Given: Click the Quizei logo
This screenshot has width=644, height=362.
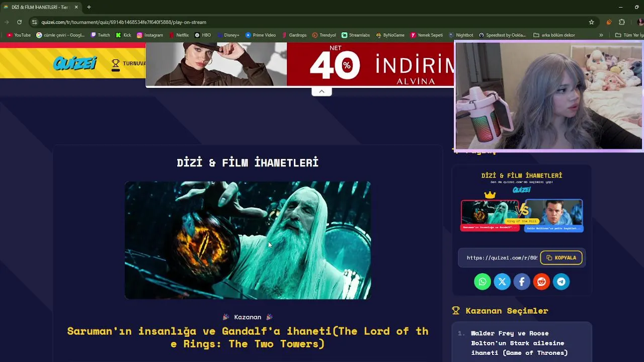Looking at the screenshot, I should (75, 63).
